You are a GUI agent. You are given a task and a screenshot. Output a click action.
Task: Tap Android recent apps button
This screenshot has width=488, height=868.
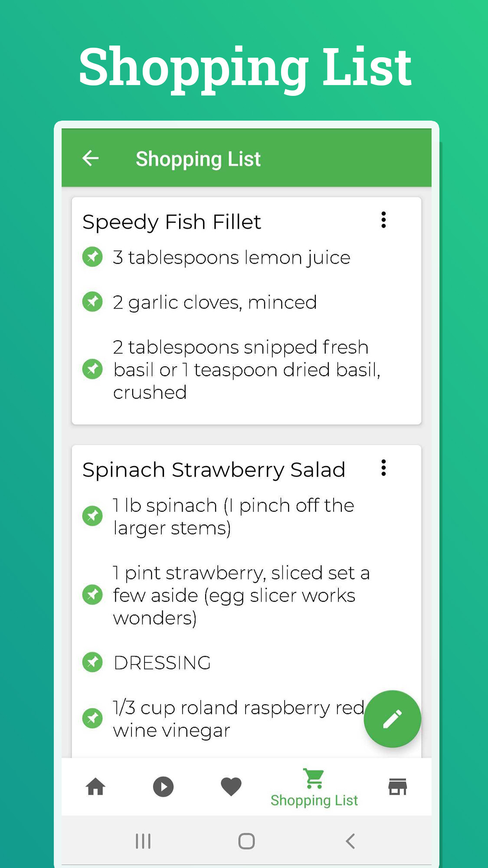[143, 841]
